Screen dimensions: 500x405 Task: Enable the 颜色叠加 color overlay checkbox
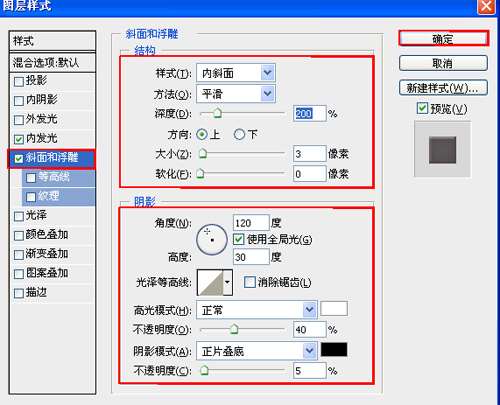(x=19, y=236)
